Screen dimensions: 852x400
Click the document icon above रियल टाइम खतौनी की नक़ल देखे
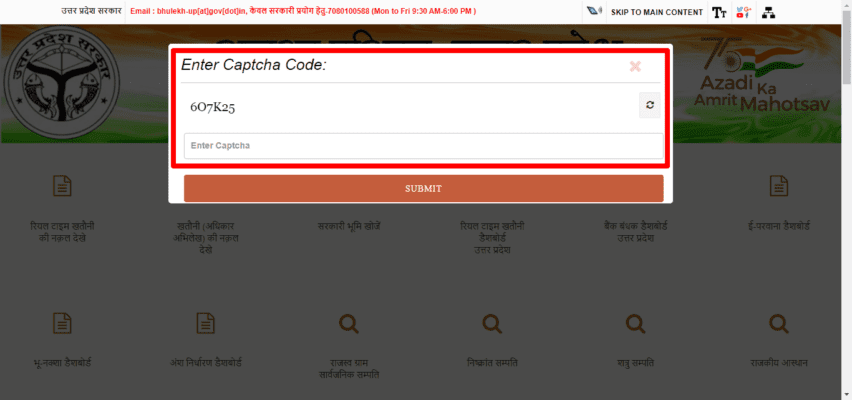(x=62, y=186)
